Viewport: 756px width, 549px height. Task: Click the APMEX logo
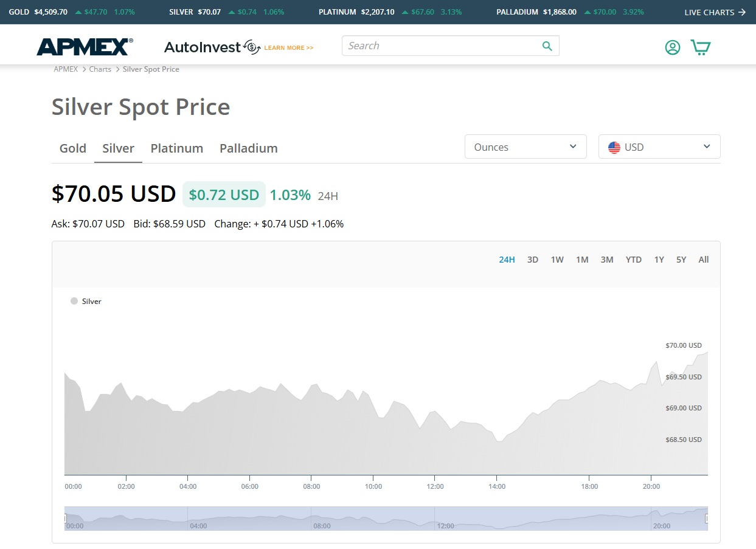(85, 47)
